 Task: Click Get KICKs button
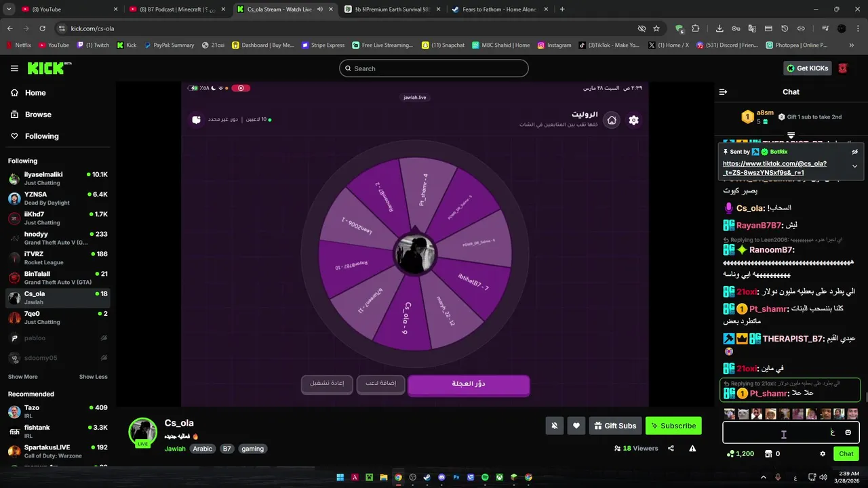click(x=807, y=68)
